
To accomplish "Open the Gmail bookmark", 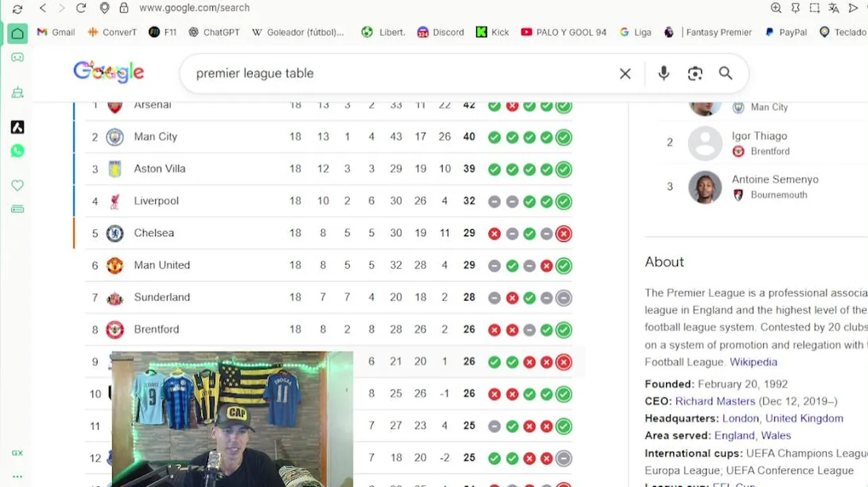I will (x=55, y=32).
